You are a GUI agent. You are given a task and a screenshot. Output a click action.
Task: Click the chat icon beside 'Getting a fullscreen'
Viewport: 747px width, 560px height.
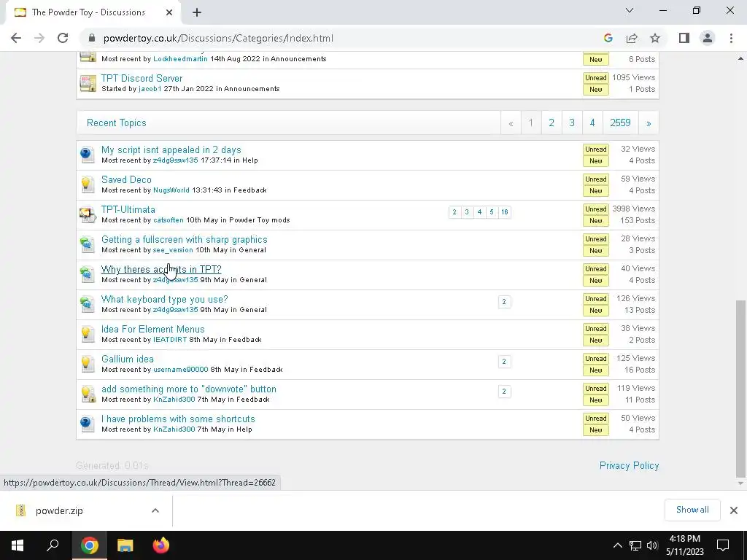(x=88, y=245)
